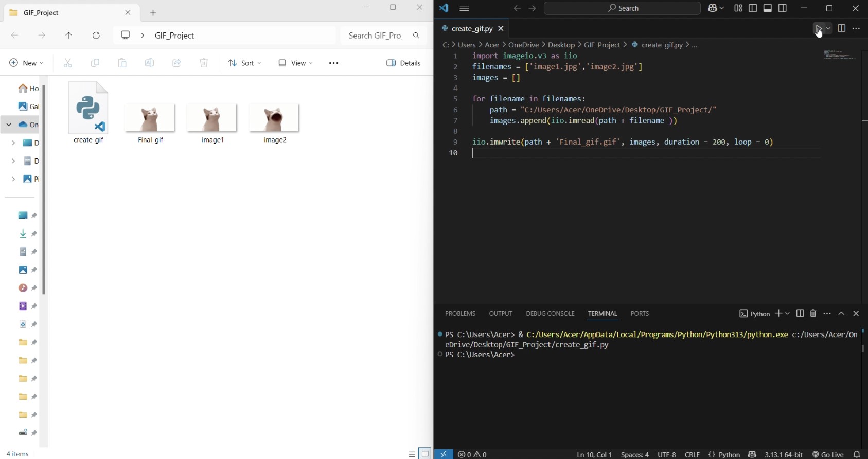Viewport: 868px width, 459px height.
Task: Open the Copilot chat icon in title bar
Action: (x=713, y=8)
